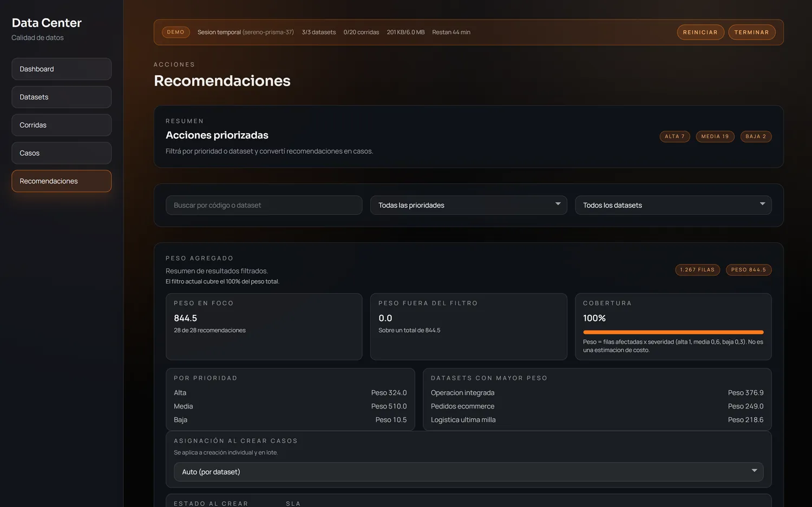Open the Todos los datasets dropdown

pyautogui.click(x=673, y=205)
